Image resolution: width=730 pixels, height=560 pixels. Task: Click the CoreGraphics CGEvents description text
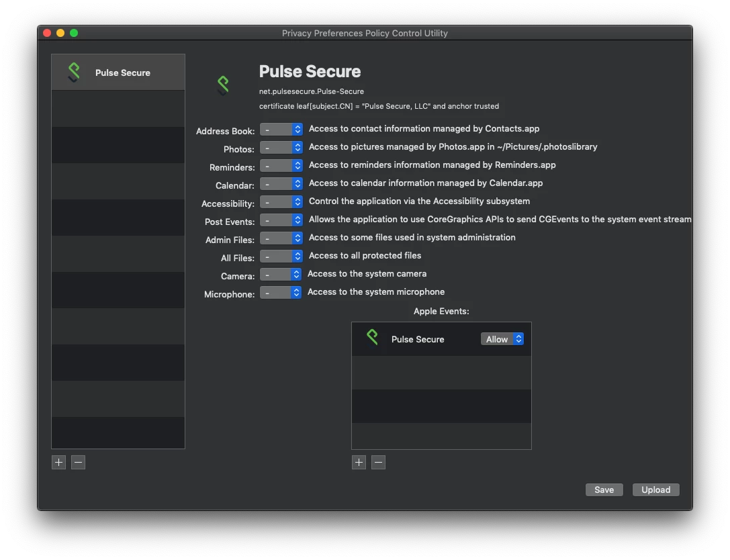click(500, 220)
